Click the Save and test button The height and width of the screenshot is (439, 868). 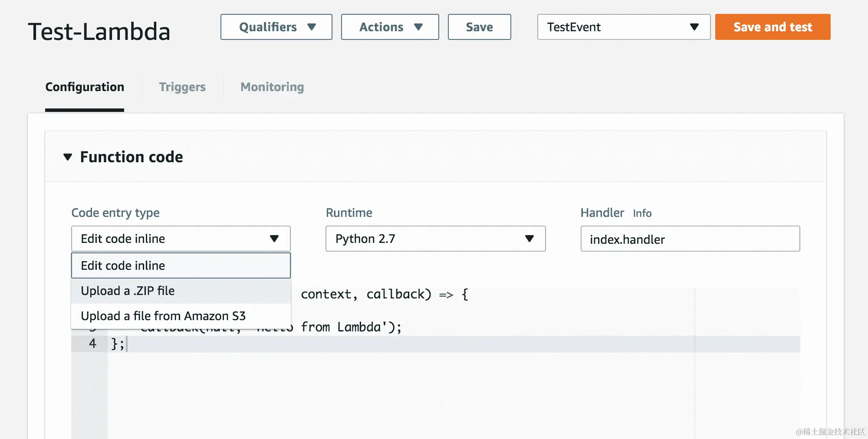point(773,27)
